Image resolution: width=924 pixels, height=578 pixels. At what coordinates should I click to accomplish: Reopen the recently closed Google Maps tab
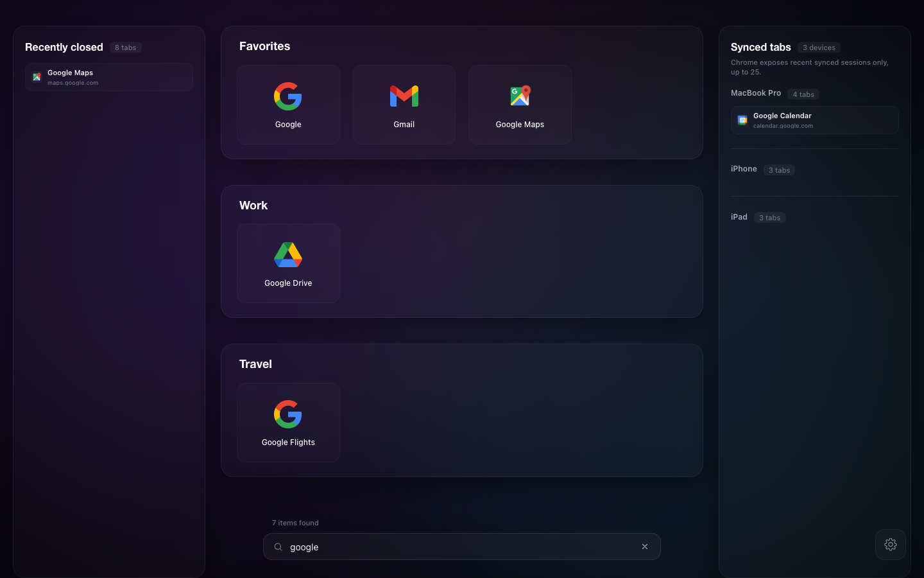pos(109,77)
